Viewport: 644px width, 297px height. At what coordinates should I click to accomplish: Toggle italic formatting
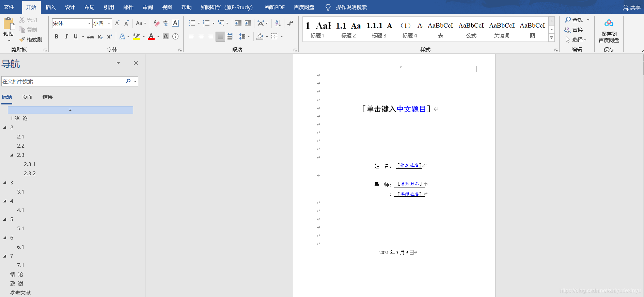click(x=66, y=36)
